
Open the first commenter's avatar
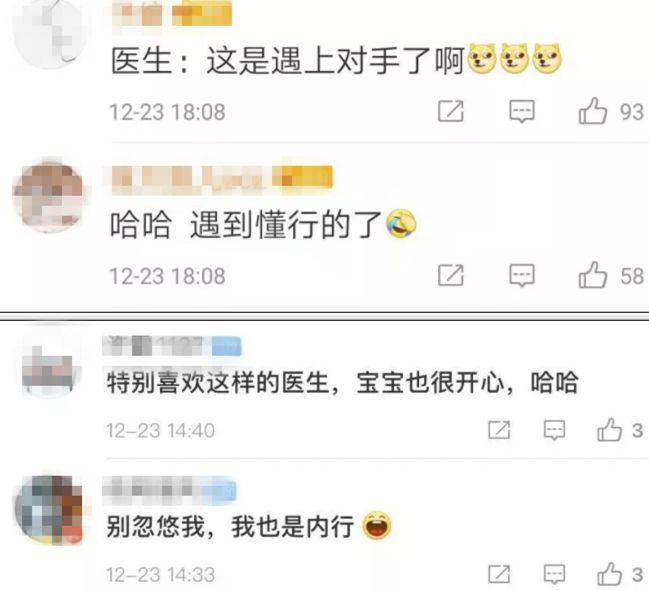tap(49, 33)
